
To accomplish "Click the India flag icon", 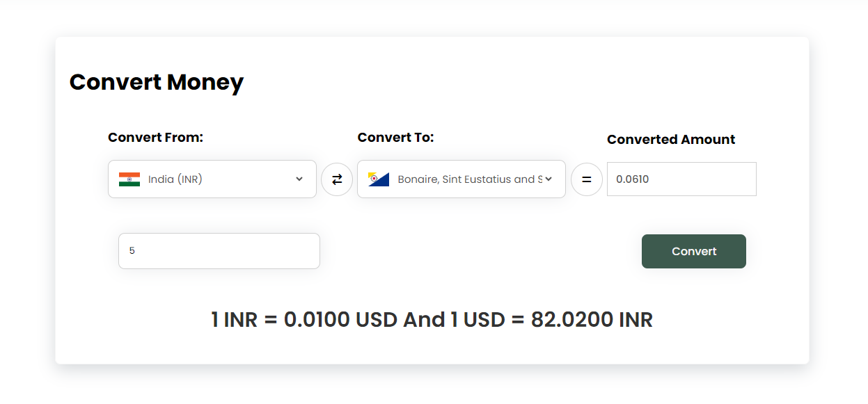I will tap(129, 179).
